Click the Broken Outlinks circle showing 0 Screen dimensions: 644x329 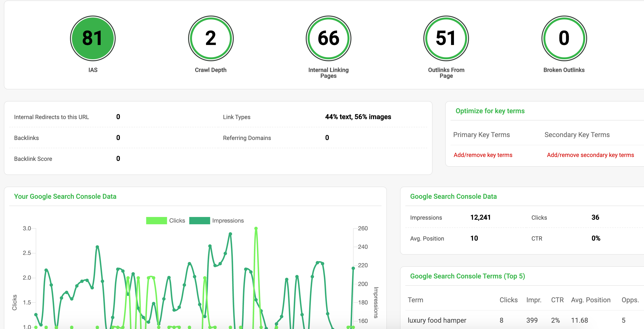pos(564,38)
